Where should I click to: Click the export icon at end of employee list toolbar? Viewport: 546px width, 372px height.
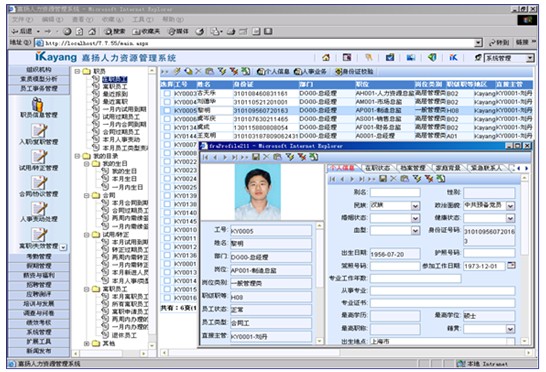(246, 71)
